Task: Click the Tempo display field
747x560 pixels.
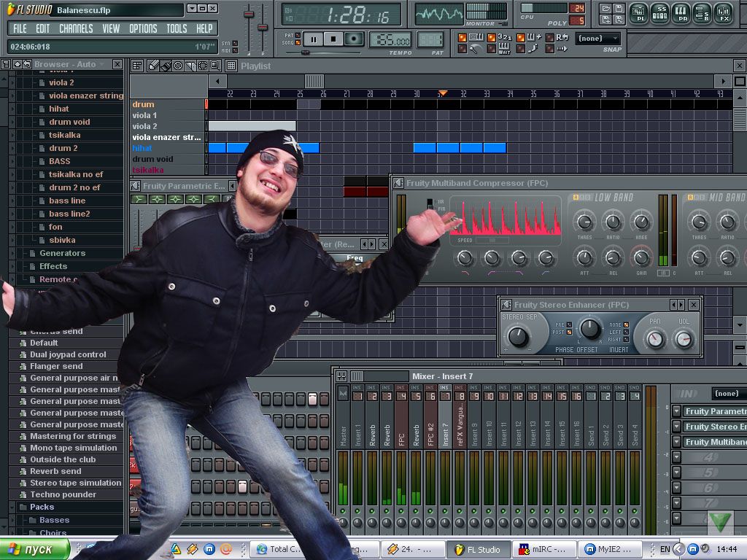Action: tap(390, 40)
